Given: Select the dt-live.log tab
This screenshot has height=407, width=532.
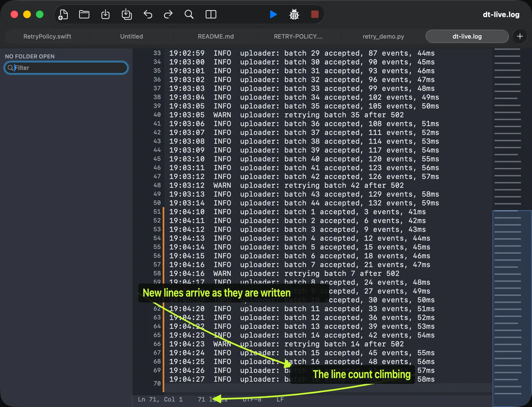Looking at the screenshot, I should [x=467, y=36].
